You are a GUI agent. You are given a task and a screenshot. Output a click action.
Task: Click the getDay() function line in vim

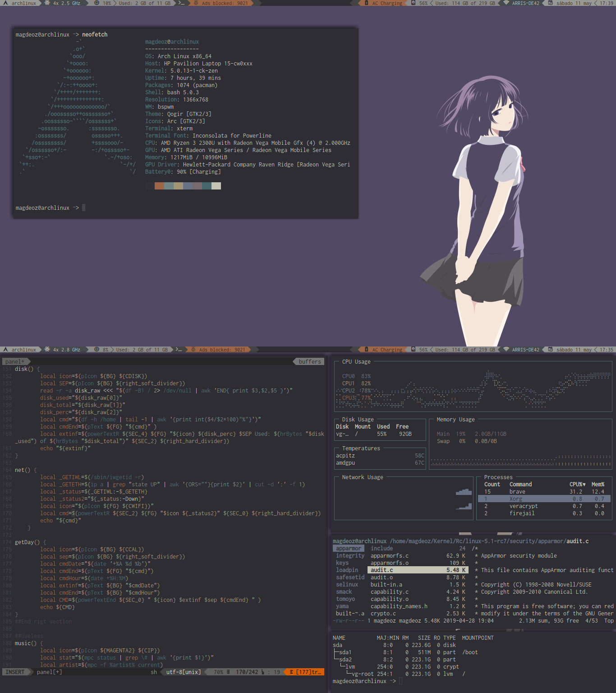[31, 542]
